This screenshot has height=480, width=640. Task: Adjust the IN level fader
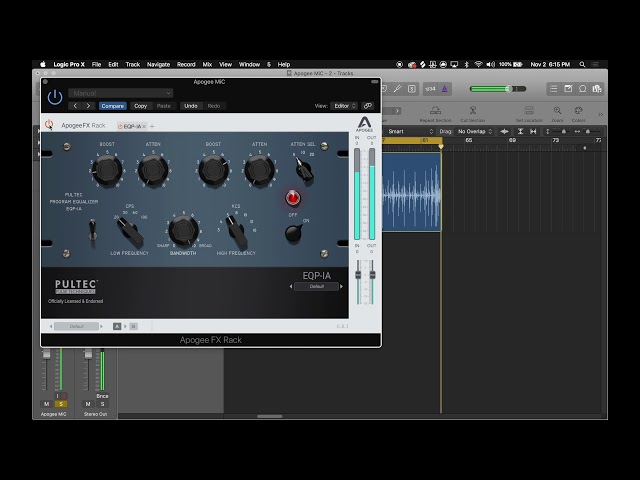coord(358,275)
